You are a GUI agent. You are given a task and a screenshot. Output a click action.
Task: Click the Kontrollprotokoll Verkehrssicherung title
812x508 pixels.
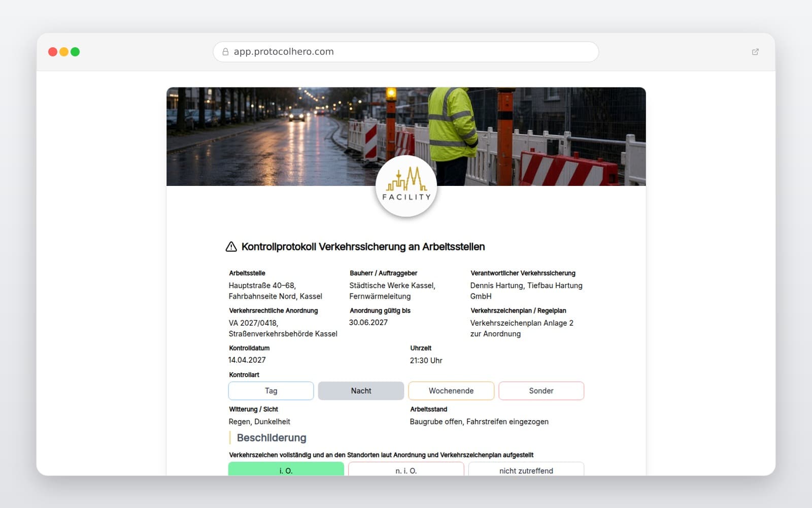(x=363, y=247)
